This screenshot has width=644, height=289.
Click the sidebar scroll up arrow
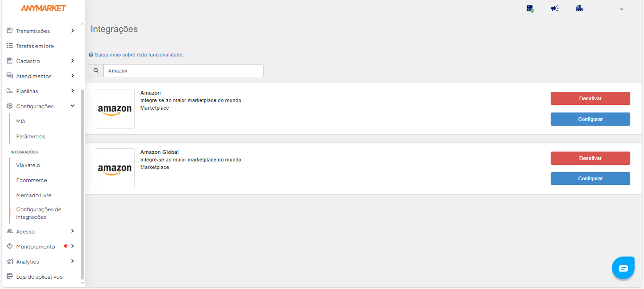83,24
